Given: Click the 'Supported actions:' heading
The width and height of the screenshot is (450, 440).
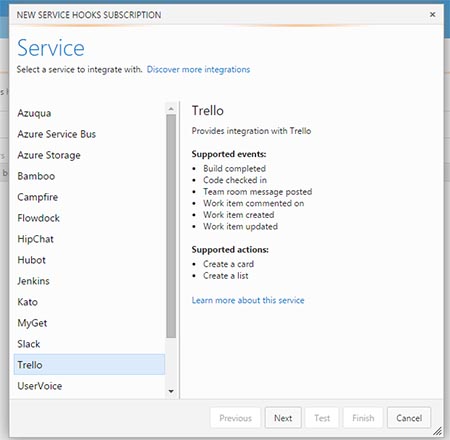Looking at the screenshot, I should coord(230,250).
